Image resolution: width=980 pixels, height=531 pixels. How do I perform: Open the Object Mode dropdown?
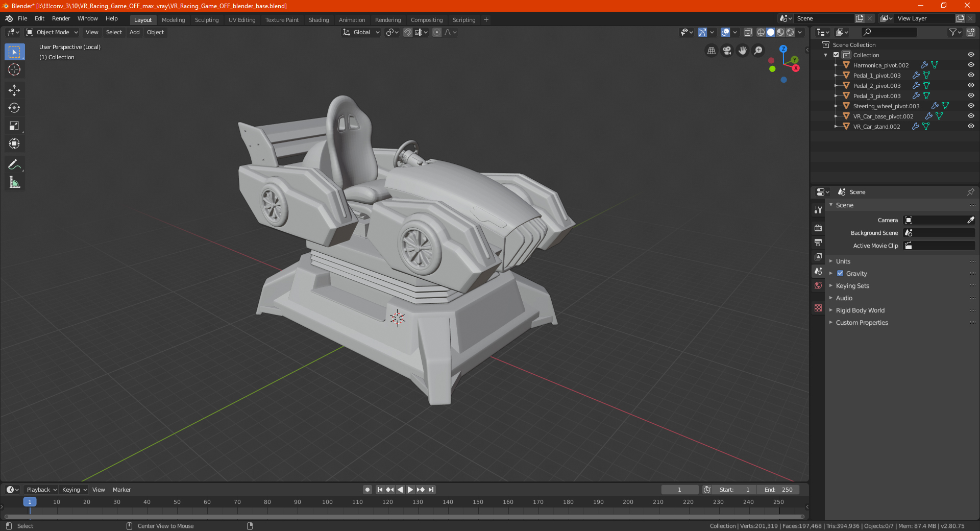click(52, 32)
